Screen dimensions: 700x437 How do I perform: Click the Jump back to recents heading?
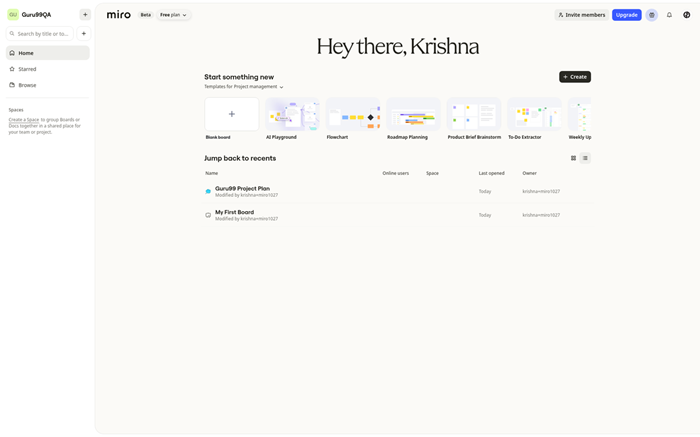click(240, 158)
